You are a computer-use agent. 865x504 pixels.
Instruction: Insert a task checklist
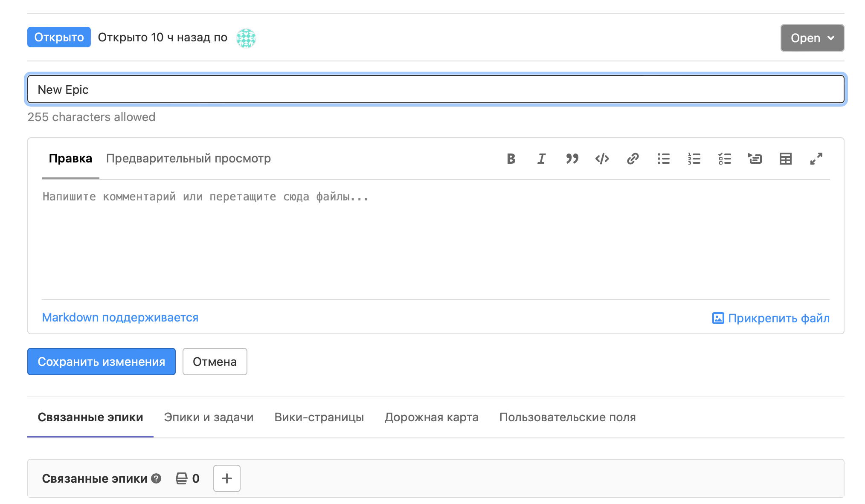coord(725,159)
